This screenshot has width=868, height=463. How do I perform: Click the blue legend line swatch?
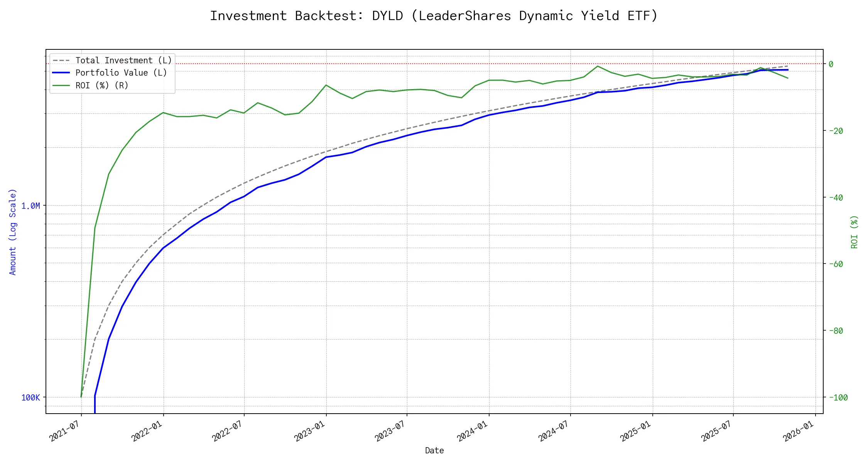[x=61, y=73]
